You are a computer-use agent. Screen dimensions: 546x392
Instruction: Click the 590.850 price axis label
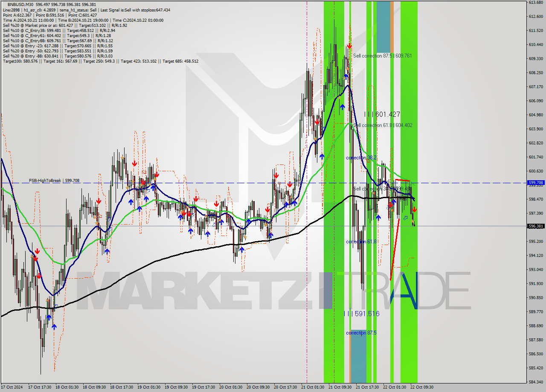pos(536,297)
